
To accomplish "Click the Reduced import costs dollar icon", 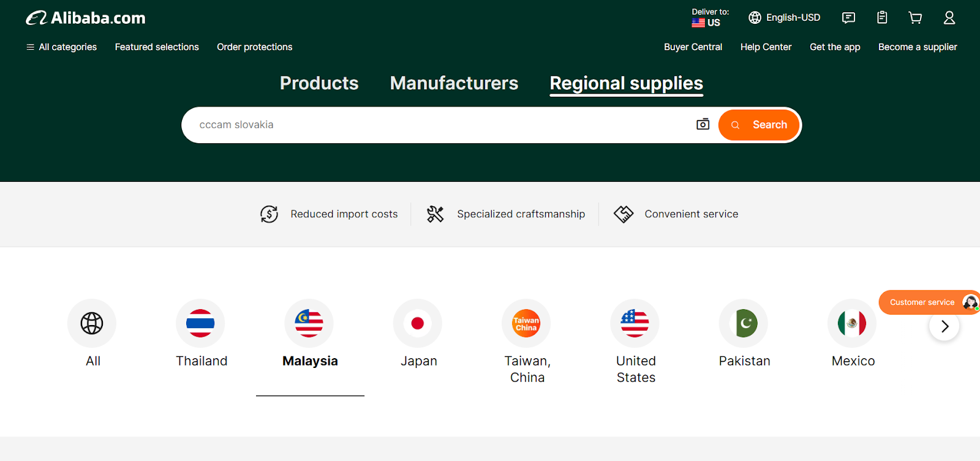I will tap(269, 214).
